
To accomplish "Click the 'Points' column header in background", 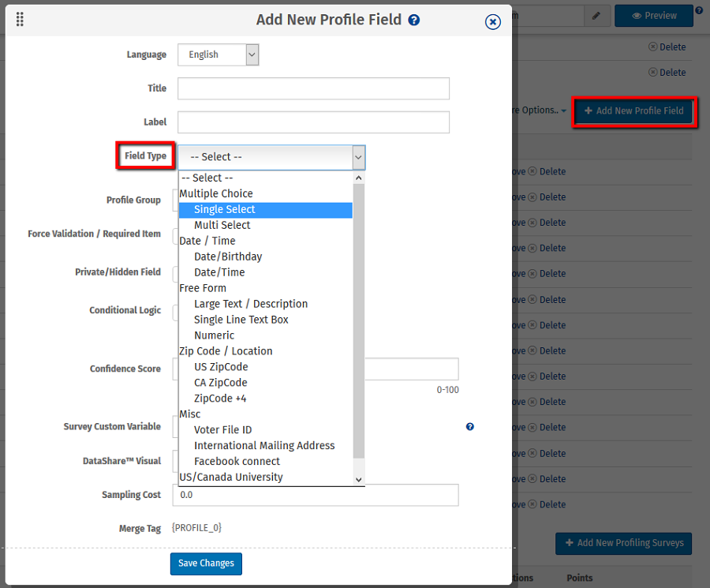I will coord(580,578).
